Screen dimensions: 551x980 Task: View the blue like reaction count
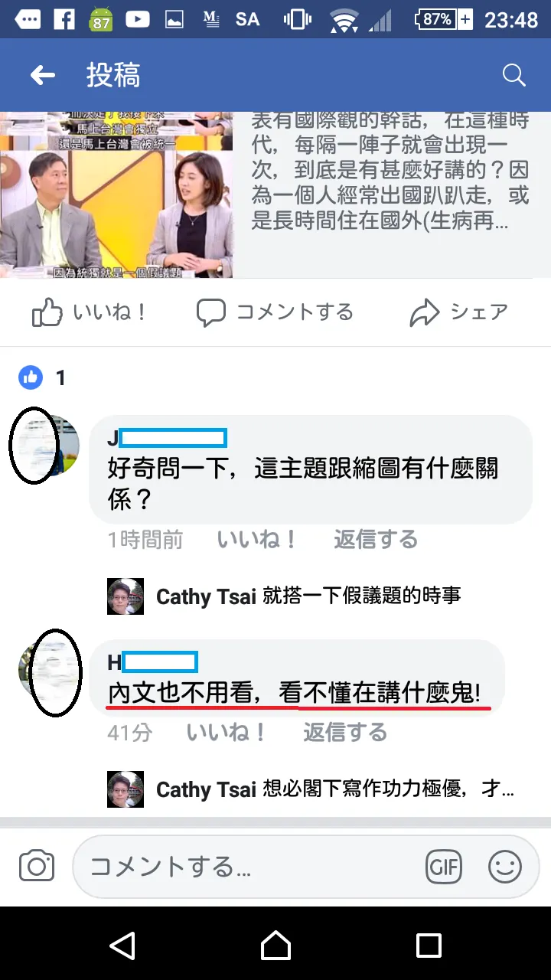(x=43, y=377)
